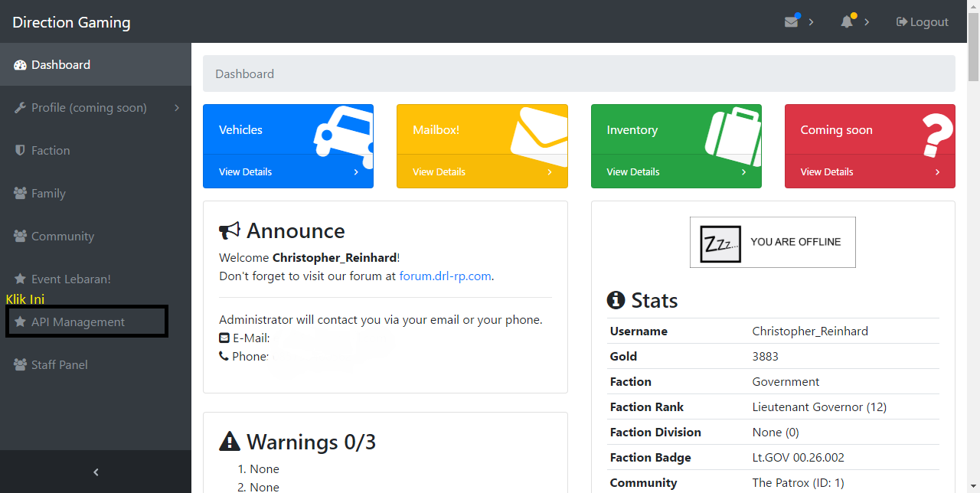This screenshot has height=493, width=980.
Task: Click the Inventory card title
Action: click(x=632, y=129)
